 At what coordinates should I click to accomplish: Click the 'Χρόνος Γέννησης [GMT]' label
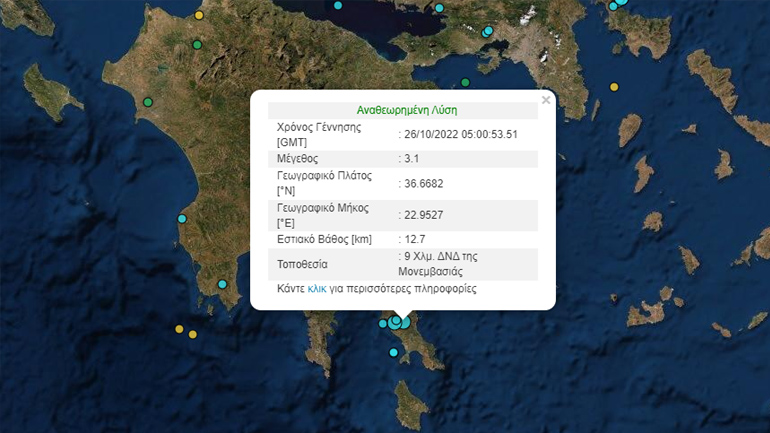[x=319, y=135]
